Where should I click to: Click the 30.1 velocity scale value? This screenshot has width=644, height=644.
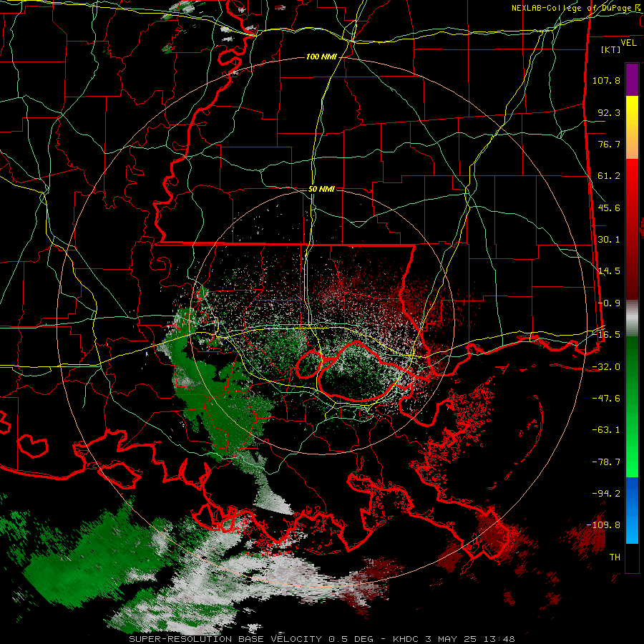click(x=609, y=240)
